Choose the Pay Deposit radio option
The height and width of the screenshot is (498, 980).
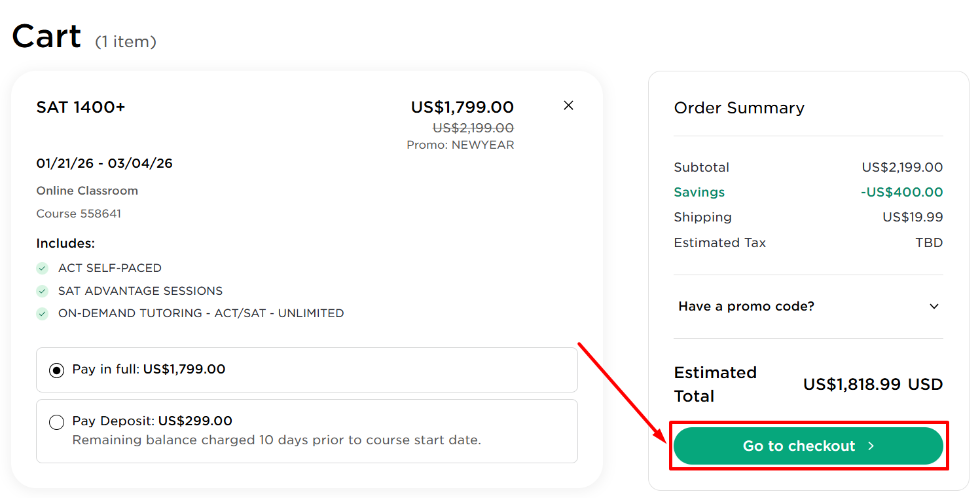57,423
